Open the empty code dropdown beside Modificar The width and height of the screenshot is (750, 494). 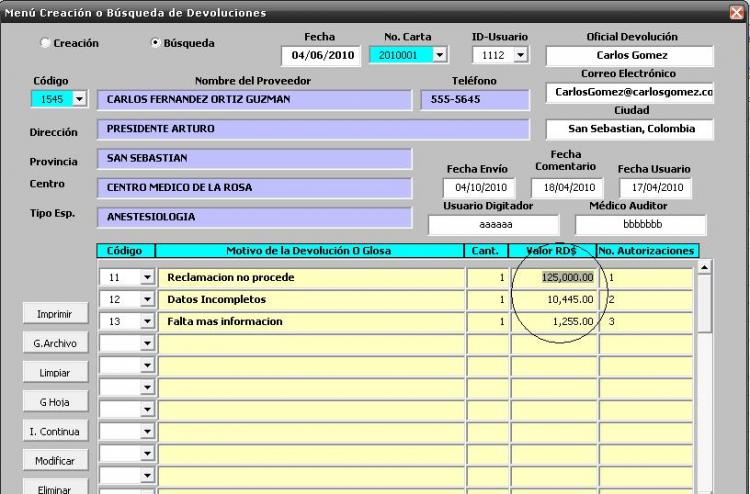coord(147,453)
